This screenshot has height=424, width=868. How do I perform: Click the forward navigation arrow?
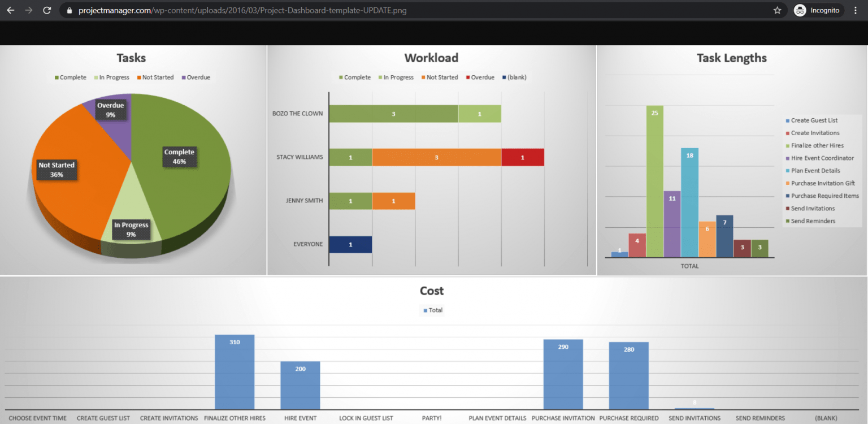tap(29, 10)
